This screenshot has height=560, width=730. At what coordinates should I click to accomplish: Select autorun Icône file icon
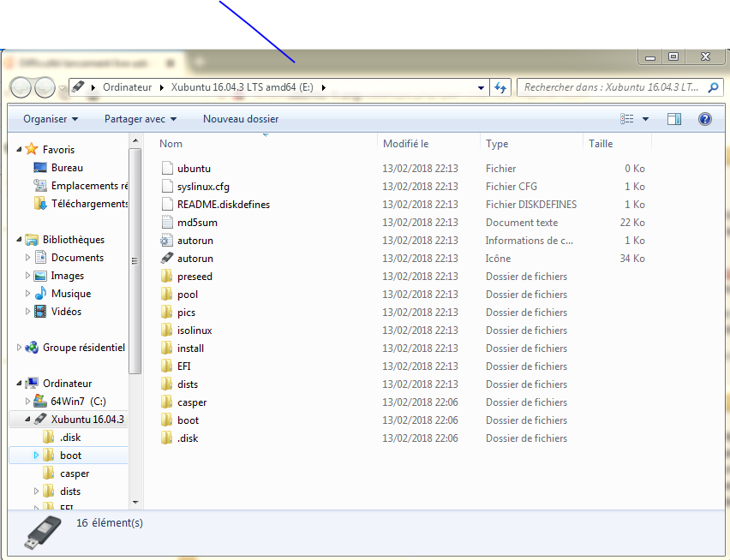(x=167, y=258)
